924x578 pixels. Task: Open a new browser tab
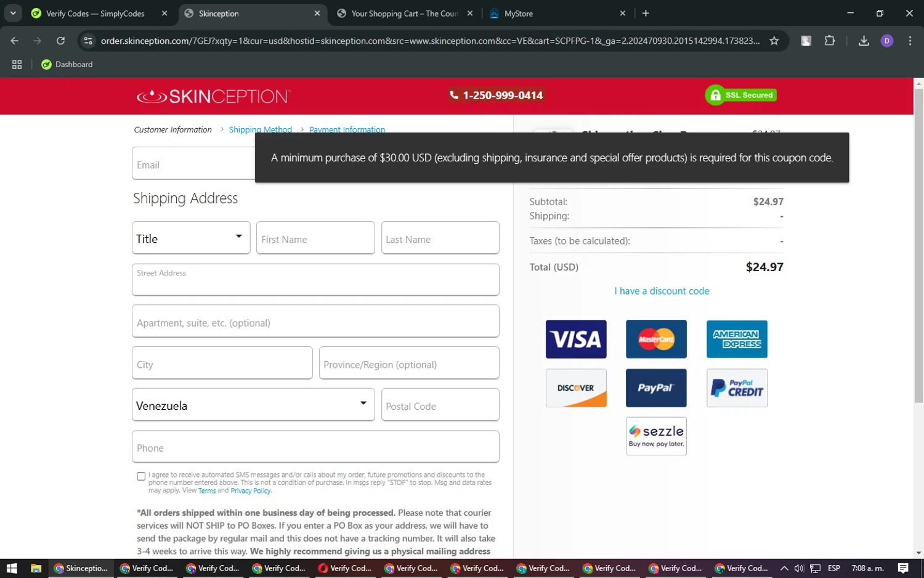pos(646,13)
